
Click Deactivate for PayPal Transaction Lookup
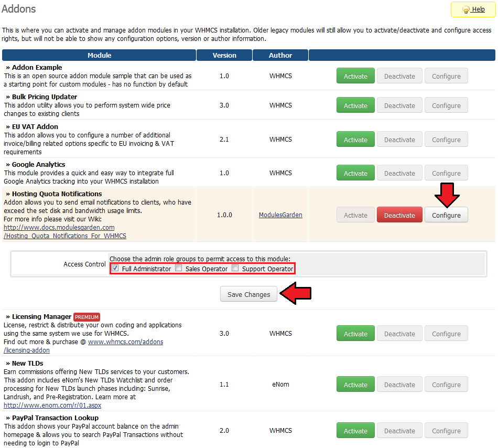[399, 431]
